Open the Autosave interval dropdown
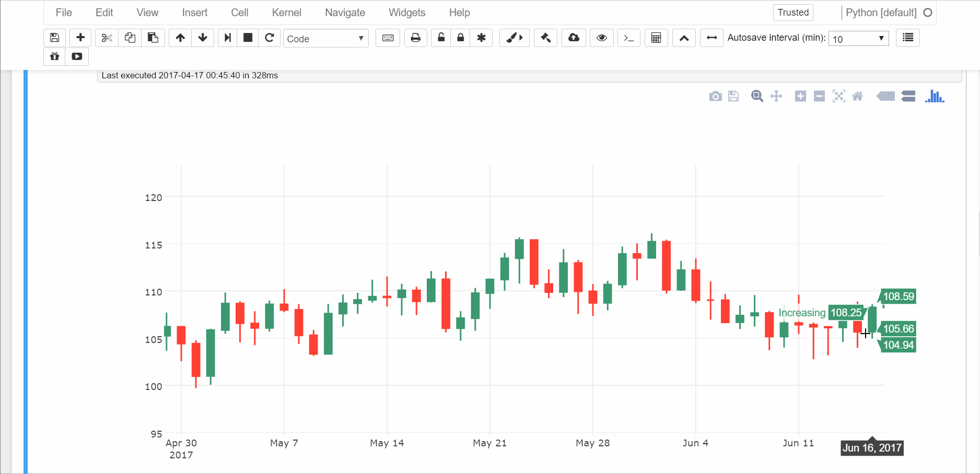 click(x=859, y=39)
